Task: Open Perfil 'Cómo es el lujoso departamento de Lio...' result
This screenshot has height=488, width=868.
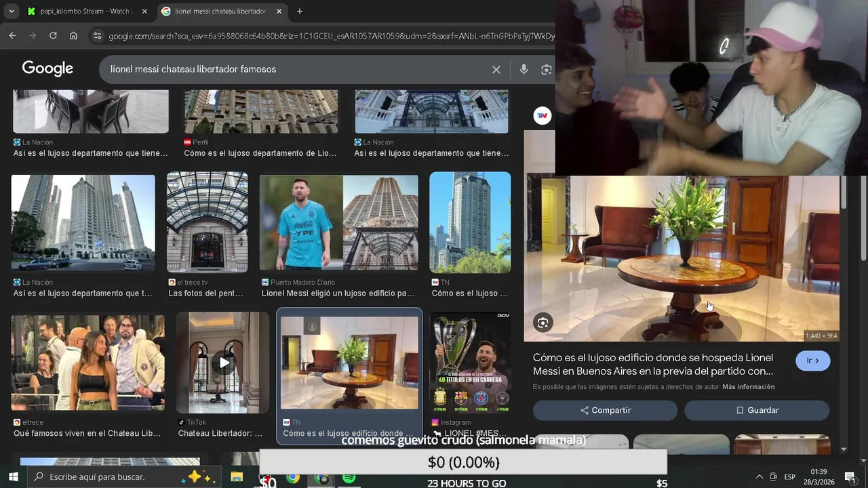Action: click(260, 153)
